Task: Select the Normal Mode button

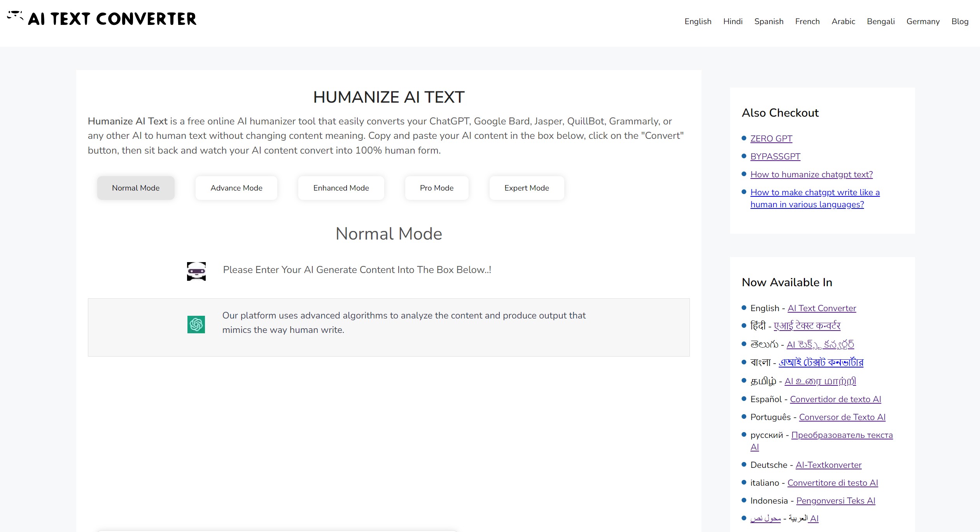Action: click(x=136, y=188)
